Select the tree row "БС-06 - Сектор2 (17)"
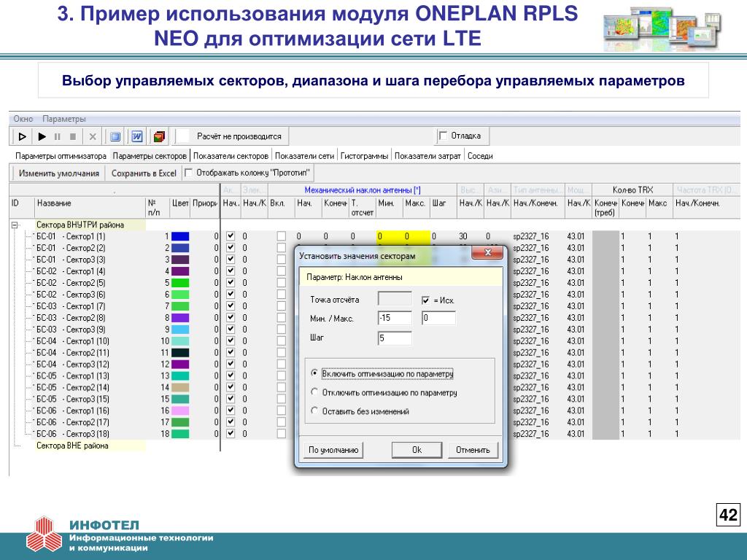747x560 pixels. pyautogui.click(x=73, y=422)
